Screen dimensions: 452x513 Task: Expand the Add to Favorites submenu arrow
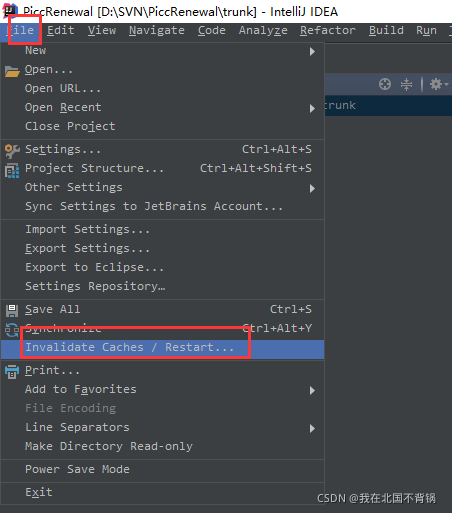click(x=312, y=390)
